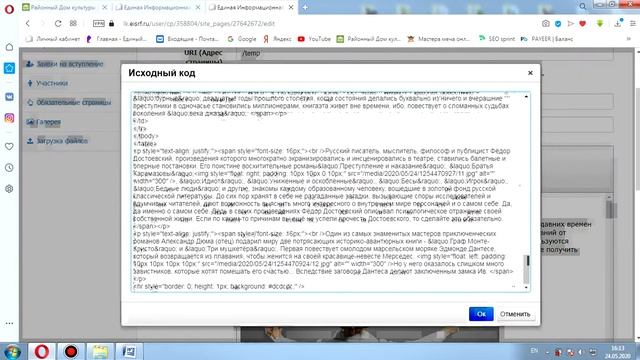Screen dimensions: 640x360
Task: Open the YouTube bookmark
Action: coord(314,39)
